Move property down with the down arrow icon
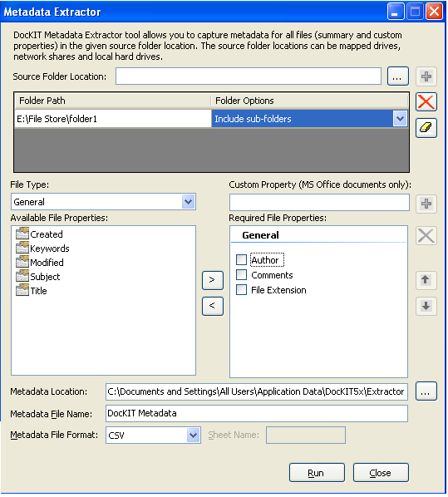Image resolution: width=448 pixels, height=497 pixels. (x=426, y=306)
